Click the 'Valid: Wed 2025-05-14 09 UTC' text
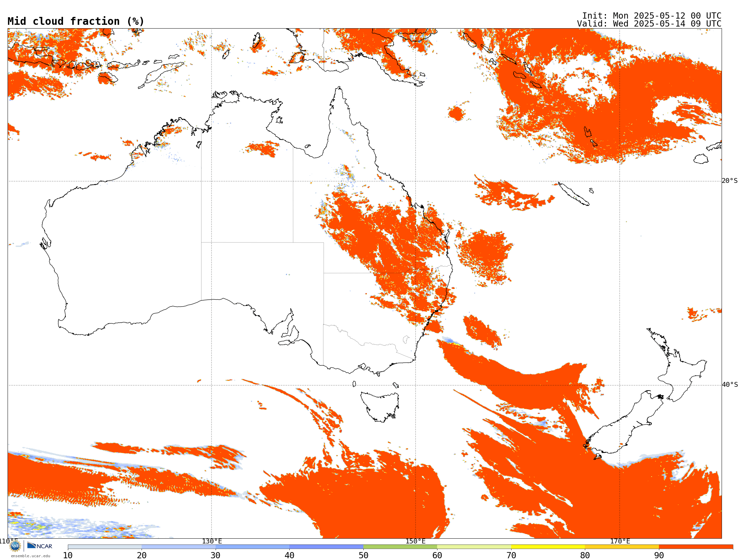Image resolution: width=744 pixels, height=560 pixels. tap(649, 24)
